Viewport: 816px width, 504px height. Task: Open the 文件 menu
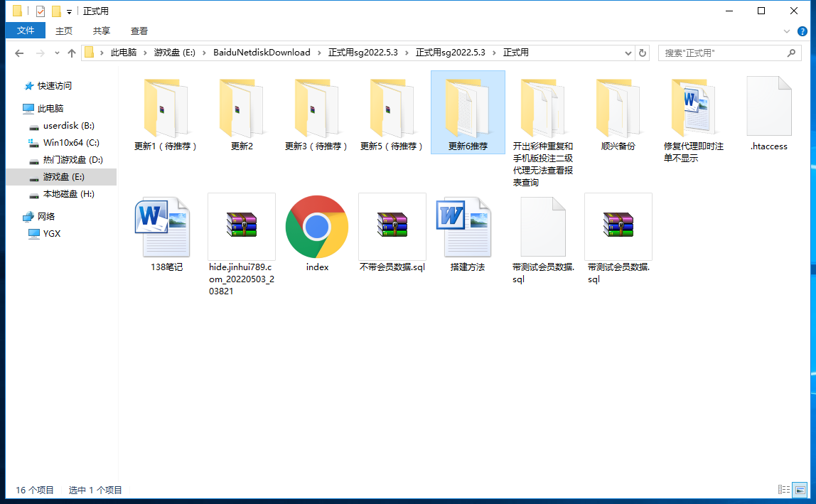[x=26, y=31]
